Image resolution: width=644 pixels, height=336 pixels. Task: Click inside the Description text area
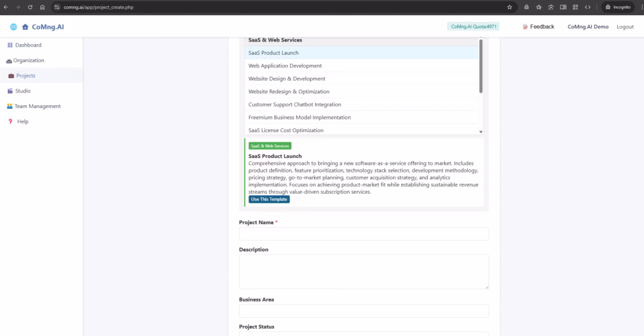click(364, 272)
